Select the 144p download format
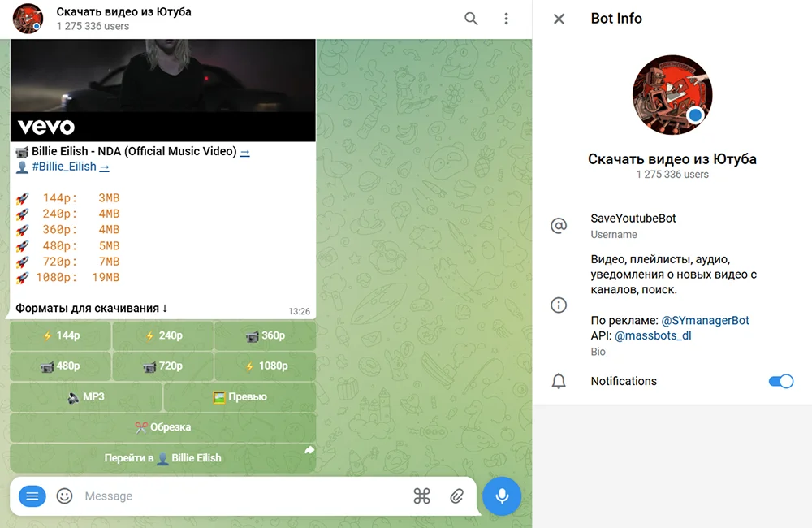The width and height of the screenshot is (812, 528). click(61, 335)
